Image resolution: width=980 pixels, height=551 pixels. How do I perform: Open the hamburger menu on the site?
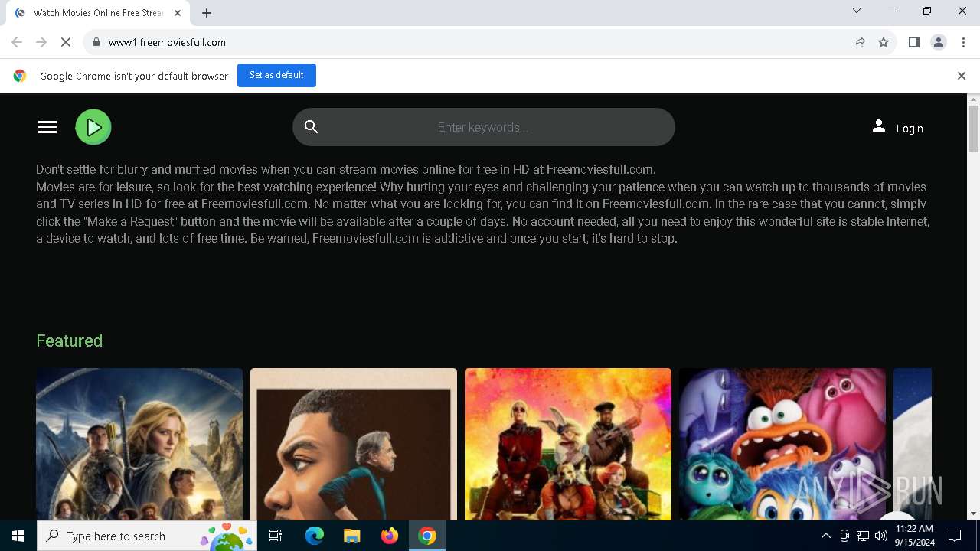pos(47,127)
